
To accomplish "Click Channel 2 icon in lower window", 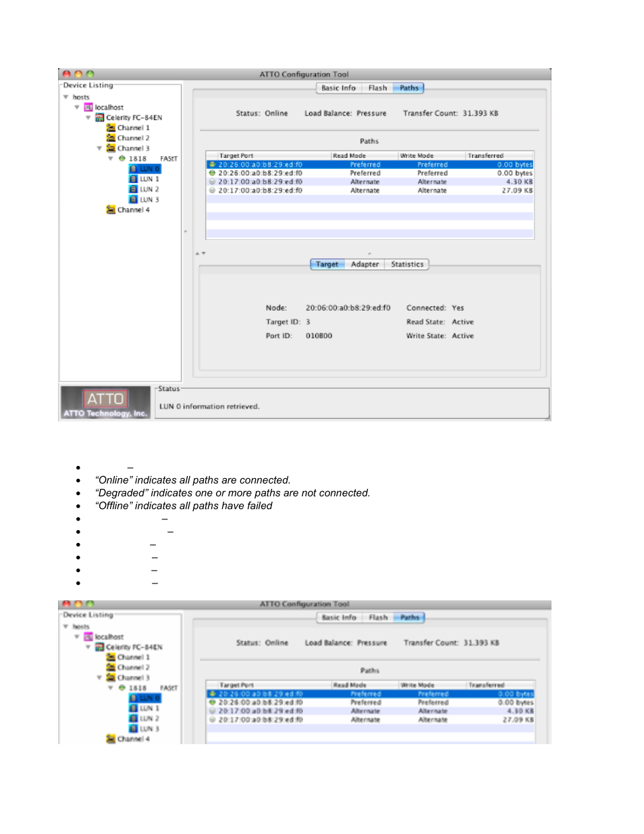I will point(111,667).
